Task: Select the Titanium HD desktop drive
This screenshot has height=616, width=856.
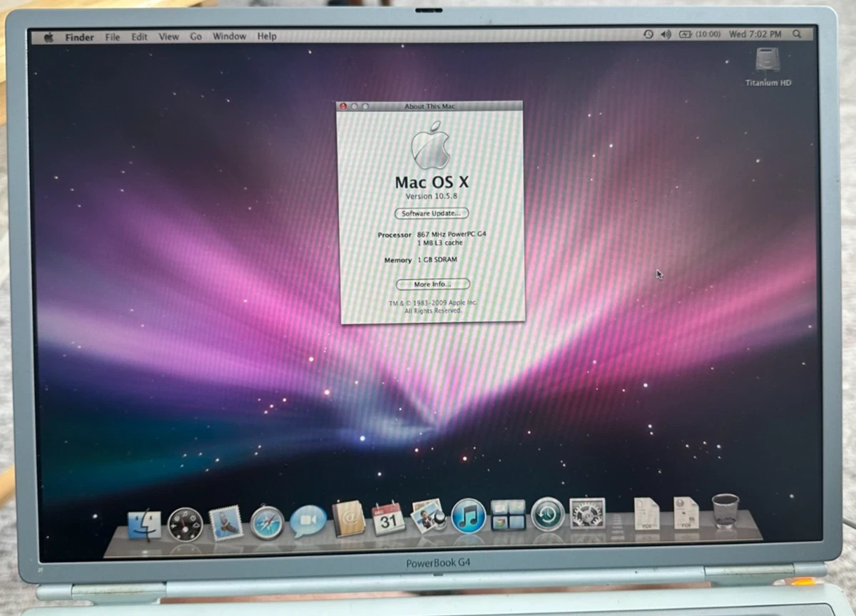Action: (x=768, y=67)
